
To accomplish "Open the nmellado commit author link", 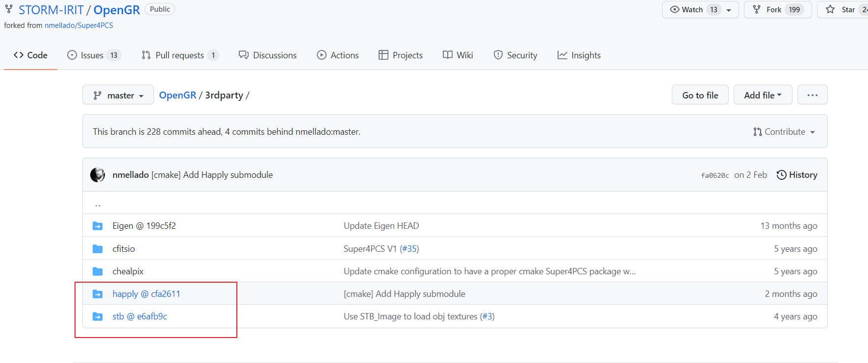I will click(130, 175).
